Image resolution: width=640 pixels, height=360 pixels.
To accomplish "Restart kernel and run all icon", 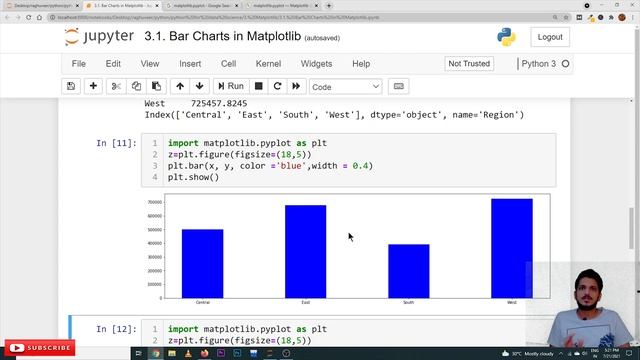I will [296, 86].
